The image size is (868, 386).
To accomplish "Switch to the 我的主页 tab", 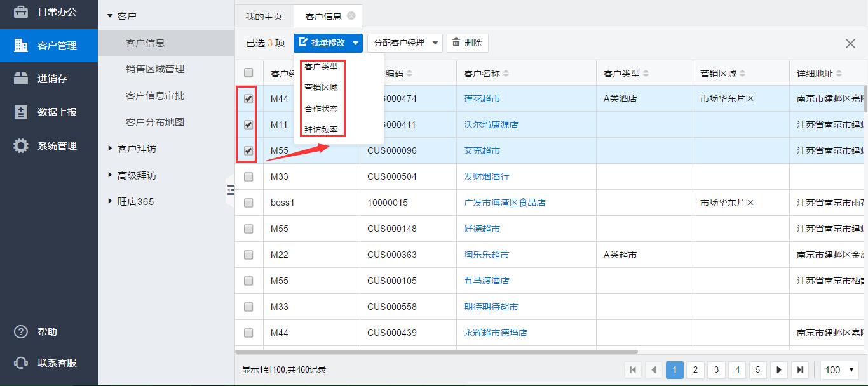I will click(264, 17).
